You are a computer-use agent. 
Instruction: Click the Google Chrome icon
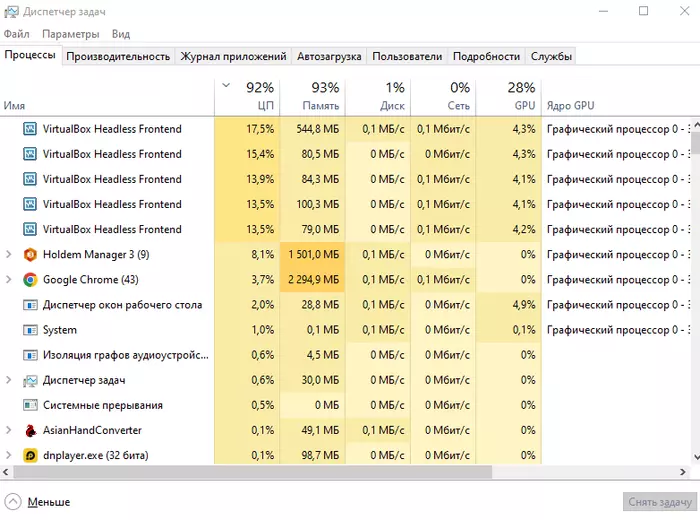pos(30,280)
